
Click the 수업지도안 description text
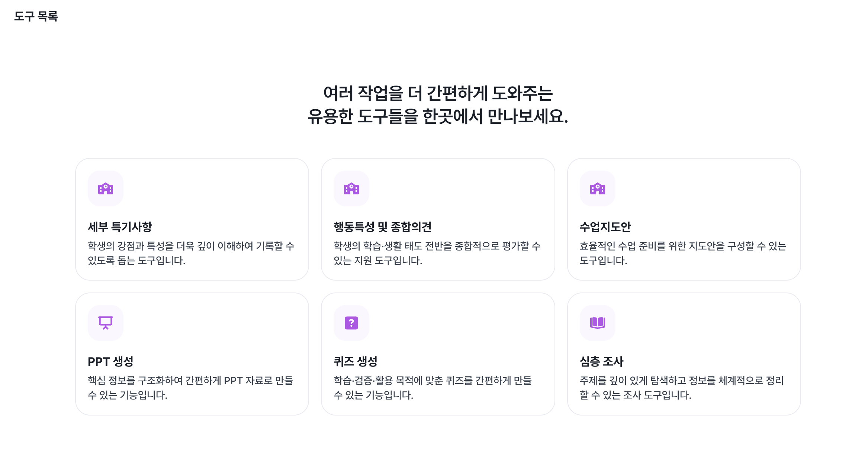pyautogui.click(x=682, y=253)
